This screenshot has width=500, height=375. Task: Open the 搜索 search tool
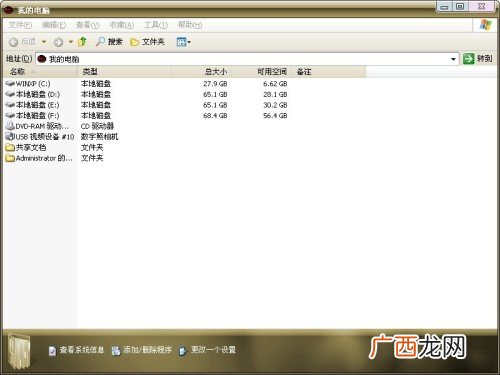coord(109,42)
